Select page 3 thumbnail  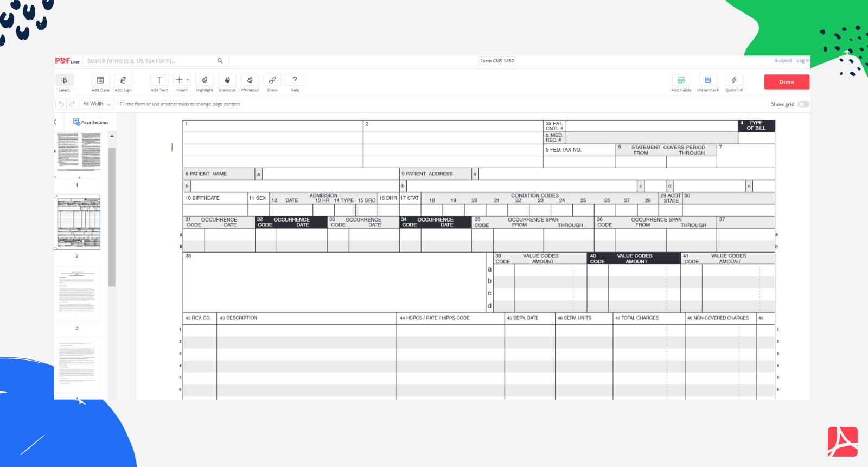click(78, 293)
